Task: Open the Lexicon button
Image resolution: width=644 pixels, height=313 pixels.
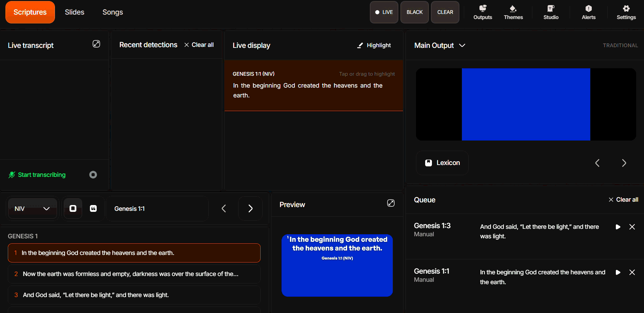Action: (442, 163)
